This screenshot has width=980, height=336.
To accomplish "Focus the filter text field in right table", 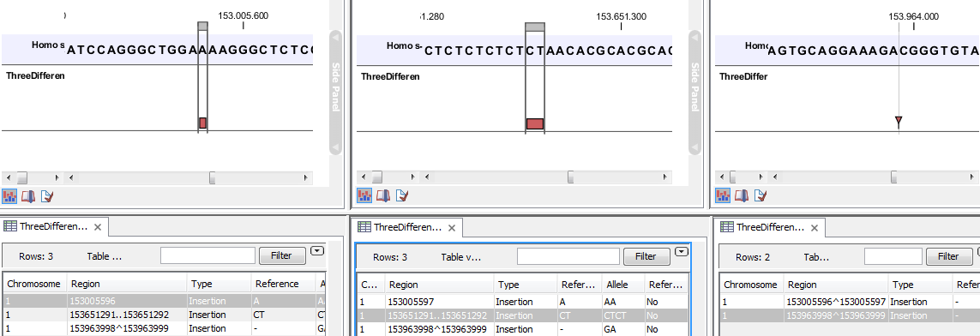I will (893, 256).
